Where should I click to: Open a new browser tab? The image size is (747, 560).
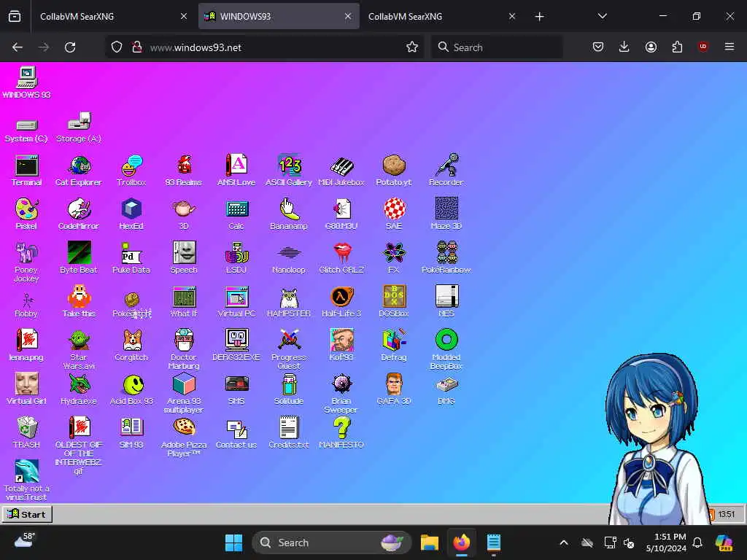539,17
